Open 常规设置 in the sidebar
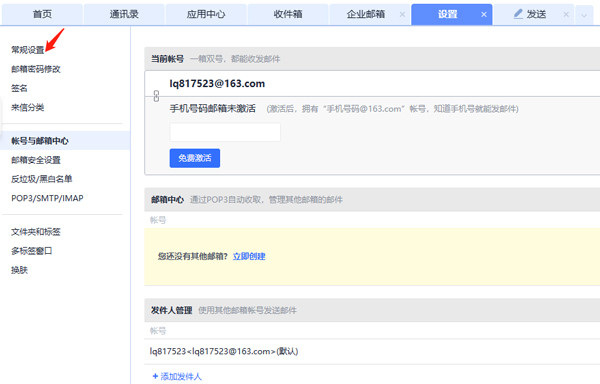This screenshot has width=600, height=384. pyautogui.click(x=28, y=50)
